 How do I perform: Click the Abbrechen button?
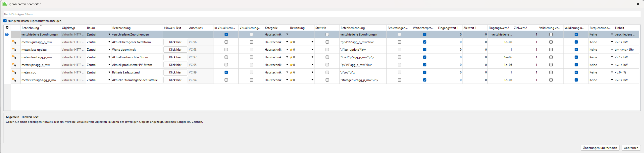(x=631, y=148)
